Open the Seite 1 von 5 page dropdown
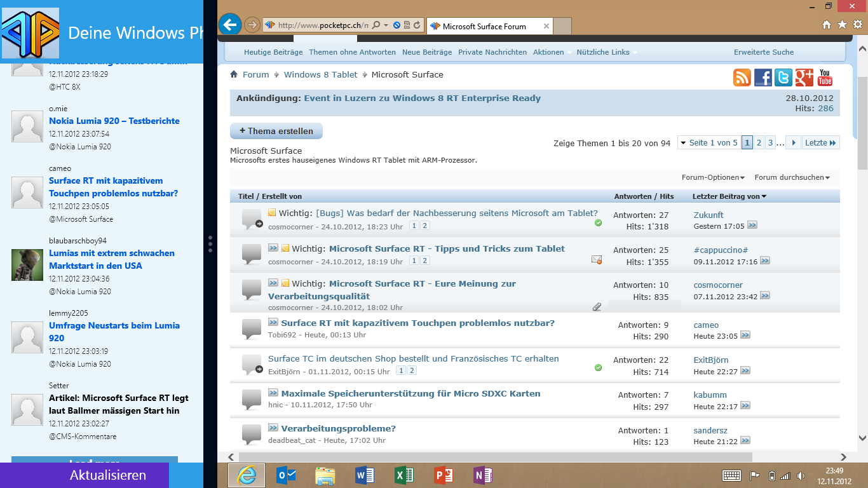Viewport: 868px width, 488px height. tap(709, 143)
